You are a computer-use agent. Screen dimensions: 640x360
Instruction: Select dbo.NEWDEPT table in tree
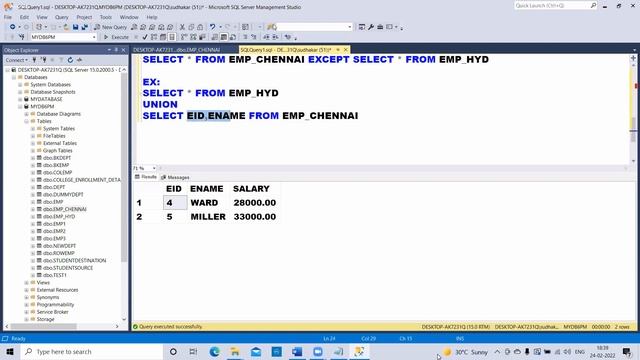59,246
